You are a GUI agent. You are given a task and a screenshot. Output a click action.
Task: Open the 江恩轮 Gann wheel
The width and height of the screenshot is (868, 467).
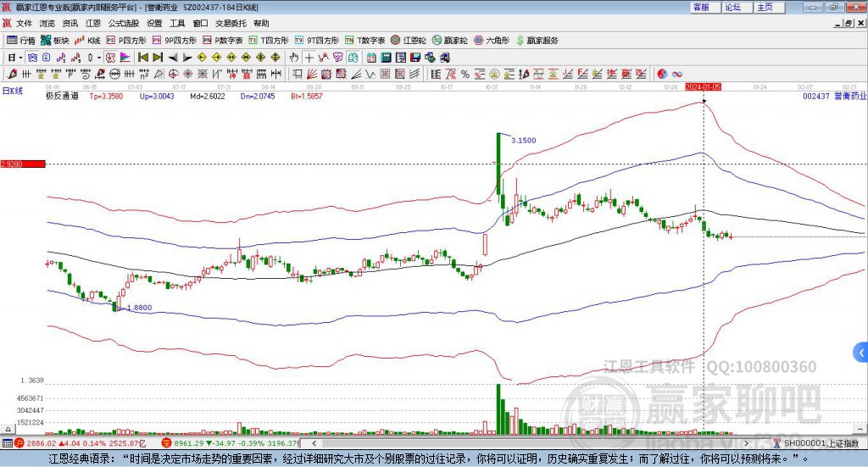(408, 41)
